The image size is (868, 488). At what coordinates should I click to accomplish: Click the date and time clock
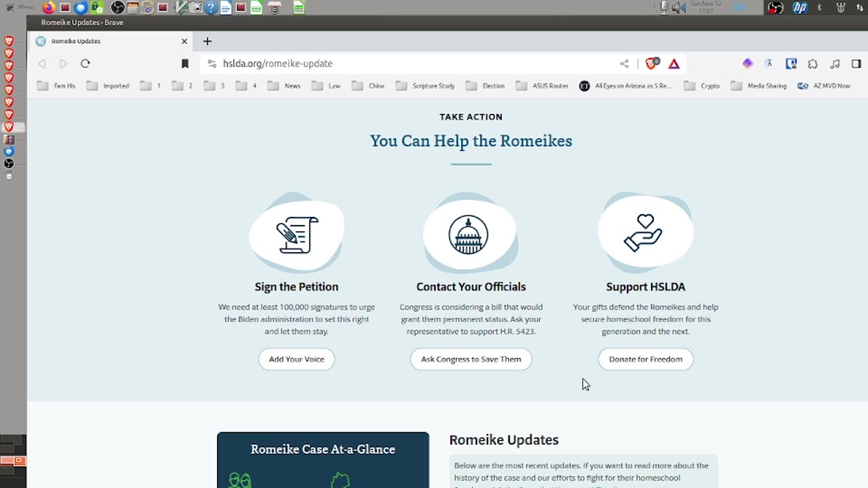click(705, 7)
